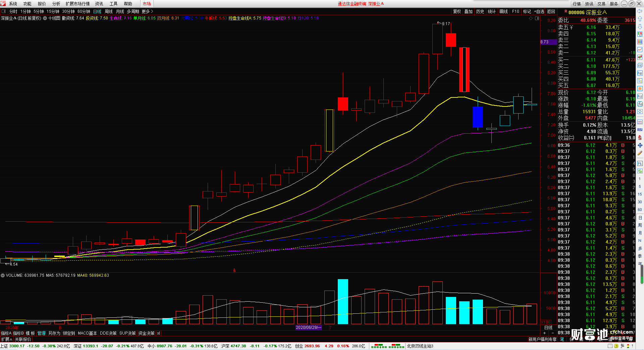The image size is (644, 350).
Task: Open the VOLUME indicator dropdown circle
Action: tap(3, 275)
